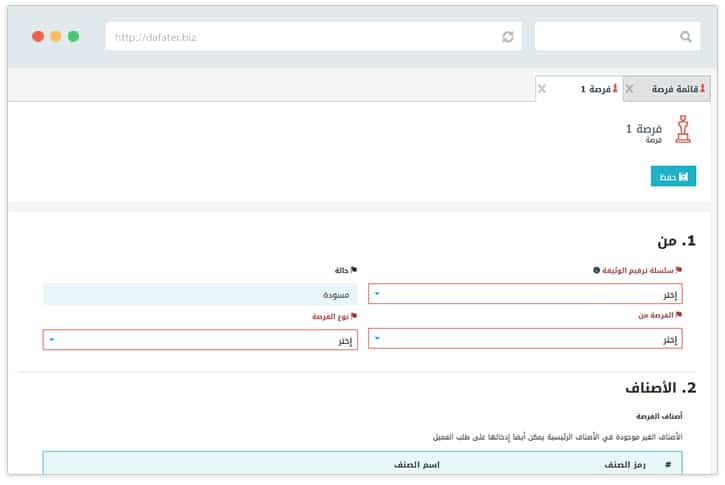The width and height of the screenshot is (725, 485).
Task: Open the سلسلة ترقيم الوثيقة dropdown
Action: pos(525,294)
